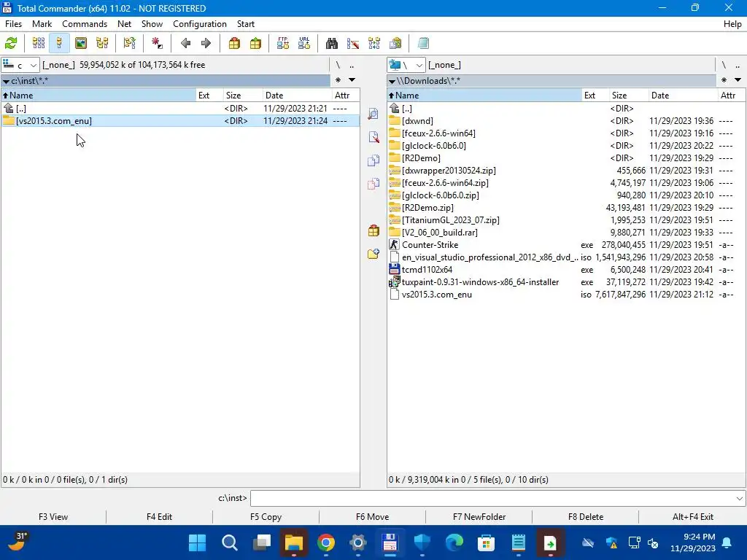Screen dimensions: 747x560
Task: Show the directory Tree view
Action: 102,43
